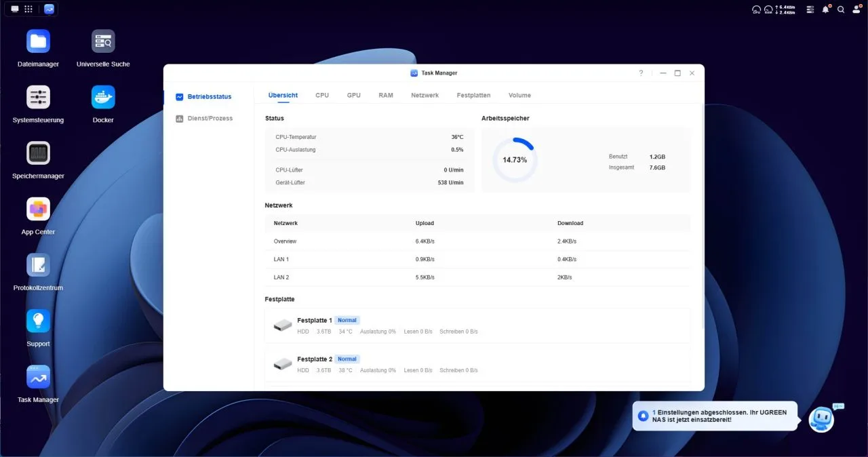Viewport: 868px width, 457px height.
Task: Click the Task Manager vertical scrollbar
Action: coord(702,217)
